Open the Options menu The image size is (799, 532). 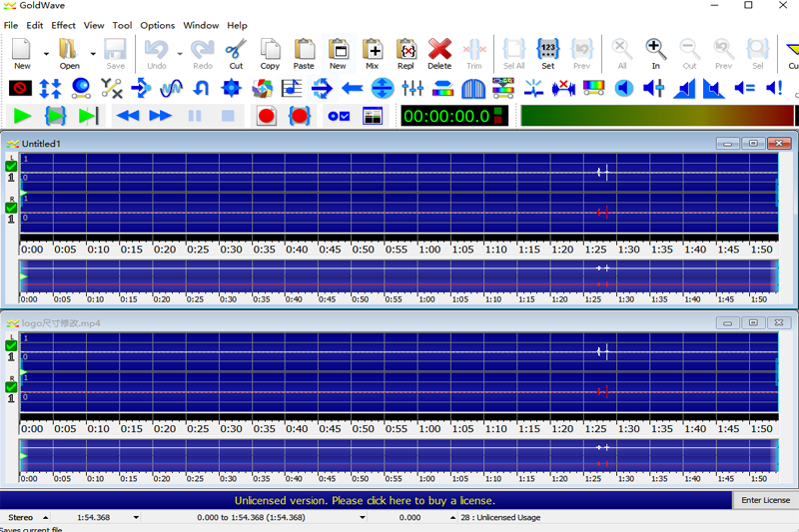158,25
